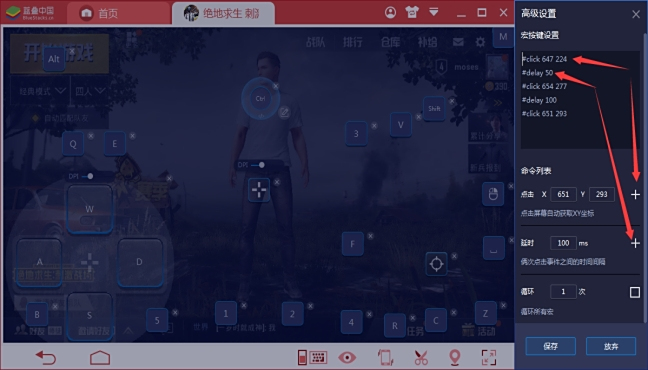Viewport: 648px width, 370px height.
Task: Select the A direction key
Action: pos(39,262)
